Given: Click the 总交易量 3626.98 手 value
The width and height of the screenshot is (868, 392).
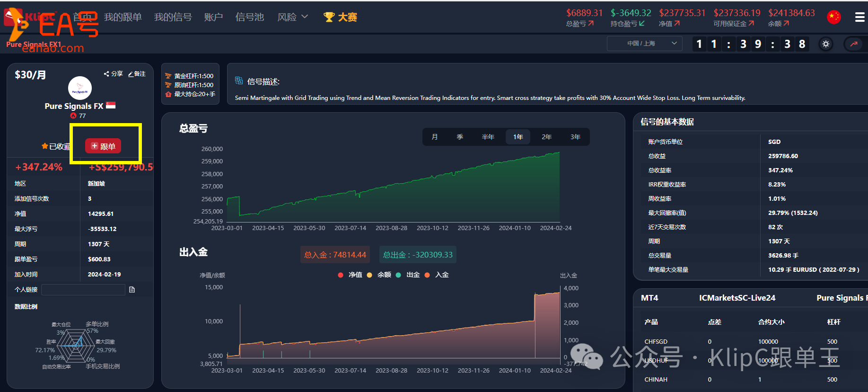Looking at the screenshot, I should tap(783, 256).
